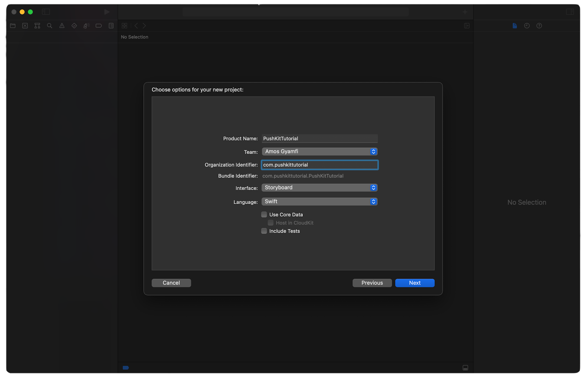Expand the Interface dropdown set to Storyboard

click(319, 188)
